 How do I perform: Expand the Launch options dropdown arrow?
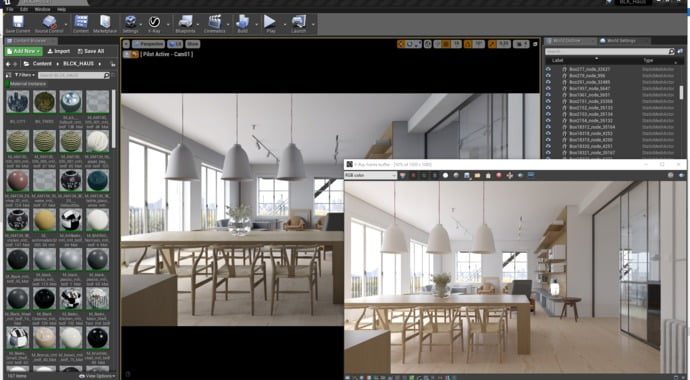point(313,25)
